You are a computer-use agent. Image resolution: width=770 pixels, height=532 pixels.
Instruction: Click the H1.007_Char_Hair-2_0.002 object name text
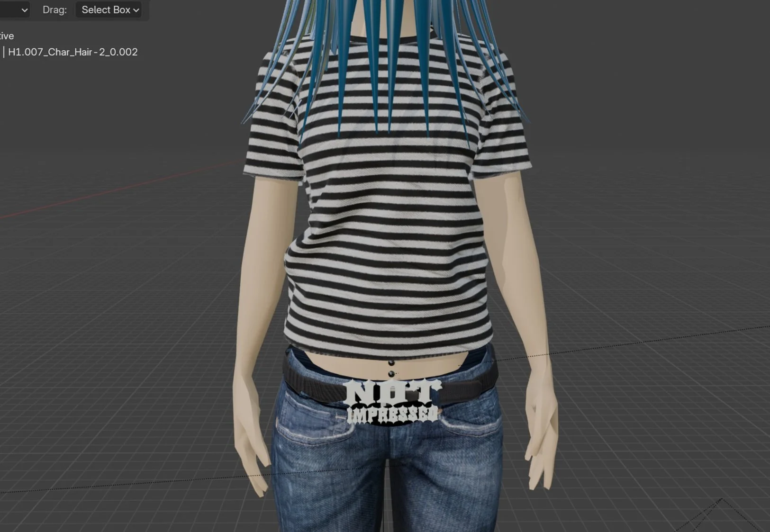click(73, 52)
